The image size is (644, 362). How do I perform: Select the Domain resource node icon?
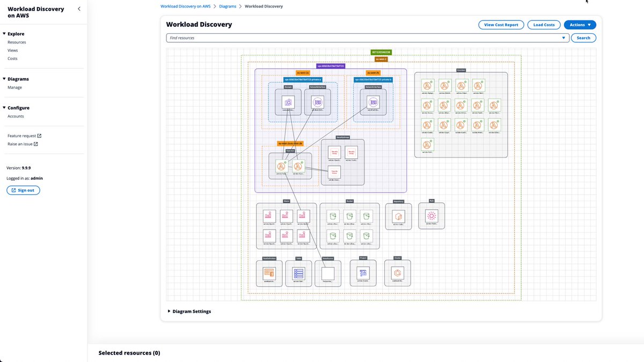(x=288, y=101)
